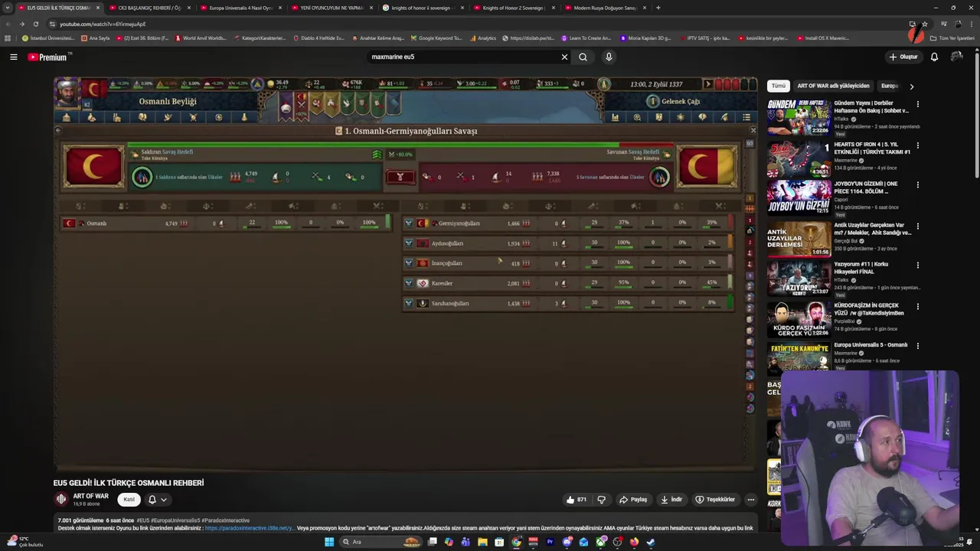Click the Paylaş share button
This screenshot has height=551, width=980.
coord(633,500)
